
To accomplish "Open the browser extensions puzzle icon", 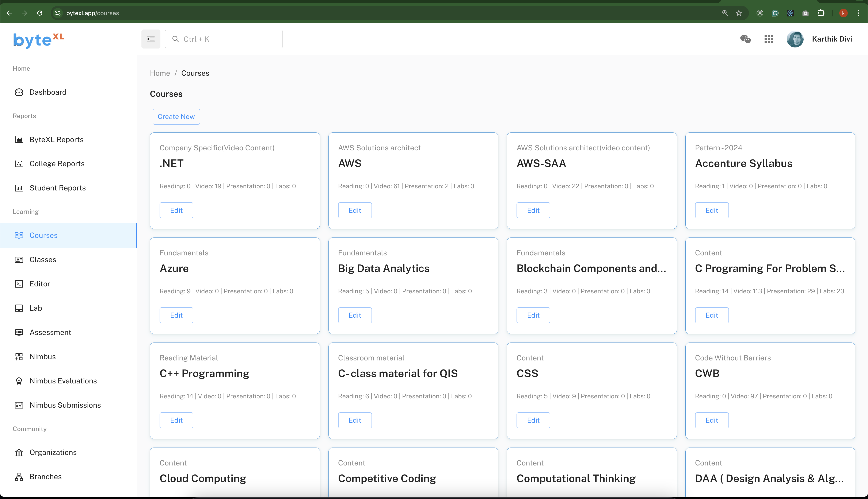I will click(x=821, y=13).
